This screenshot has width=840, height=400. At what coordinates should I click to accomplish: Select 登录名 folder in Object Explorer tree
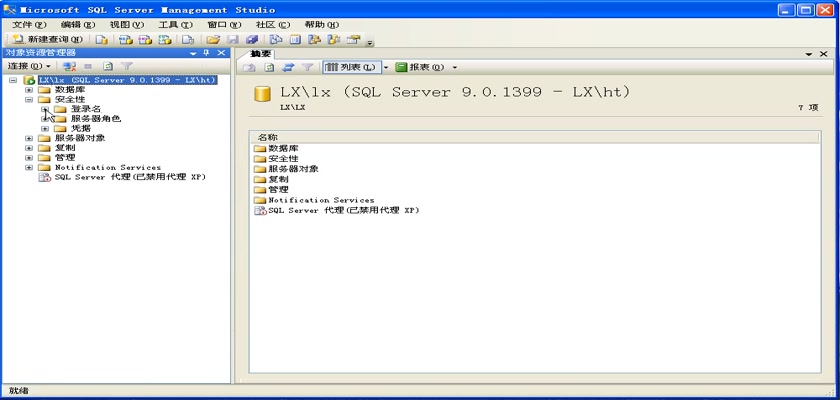[86, 109]
